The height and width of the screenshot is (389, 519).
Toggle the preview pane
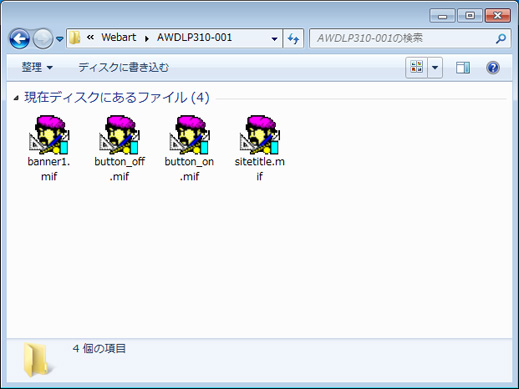[463, 68]
